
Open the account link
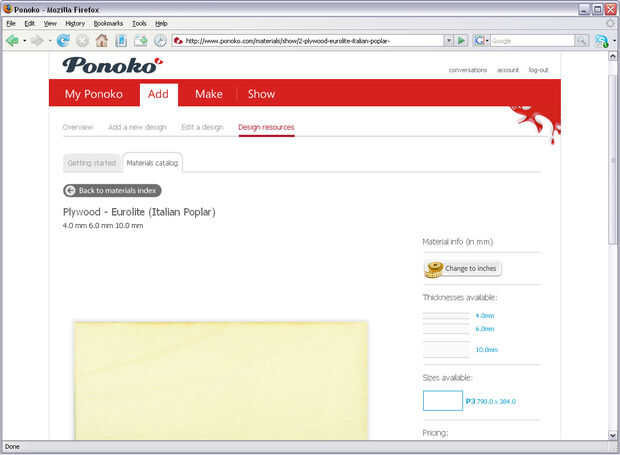point(508,70)
